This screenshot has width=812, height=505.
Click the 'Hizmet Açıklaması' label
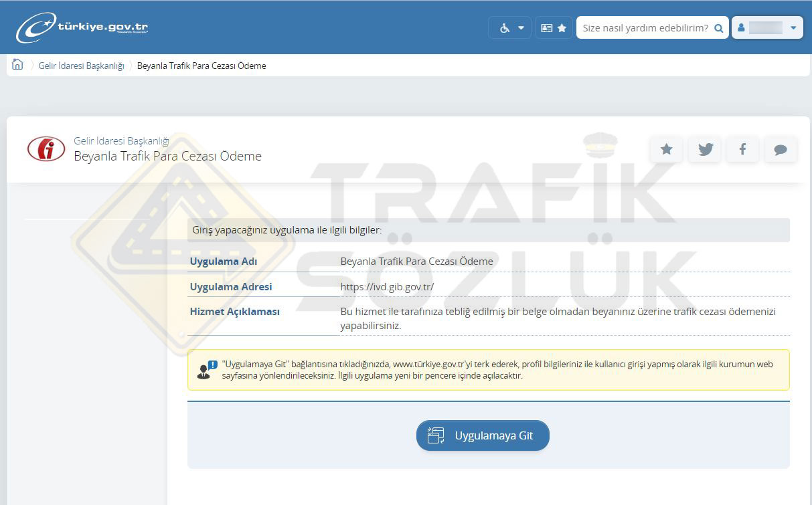[x=235, y=312]
